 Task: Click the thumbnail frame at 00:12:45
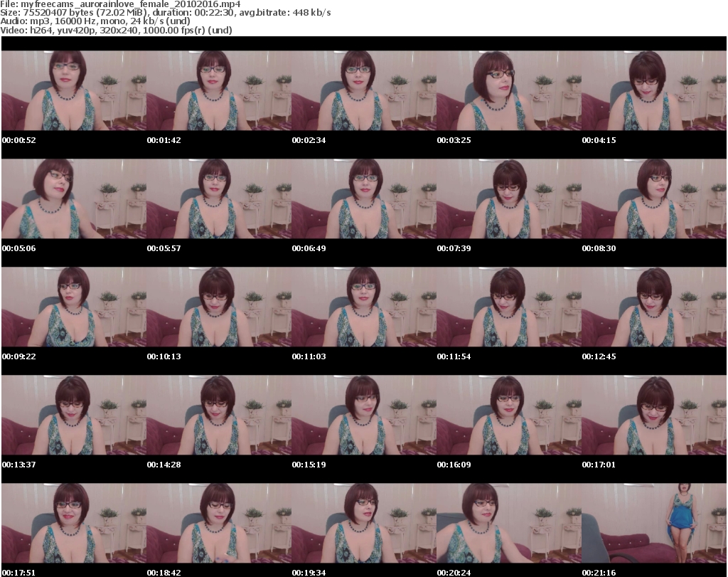[x=654, y=307]
